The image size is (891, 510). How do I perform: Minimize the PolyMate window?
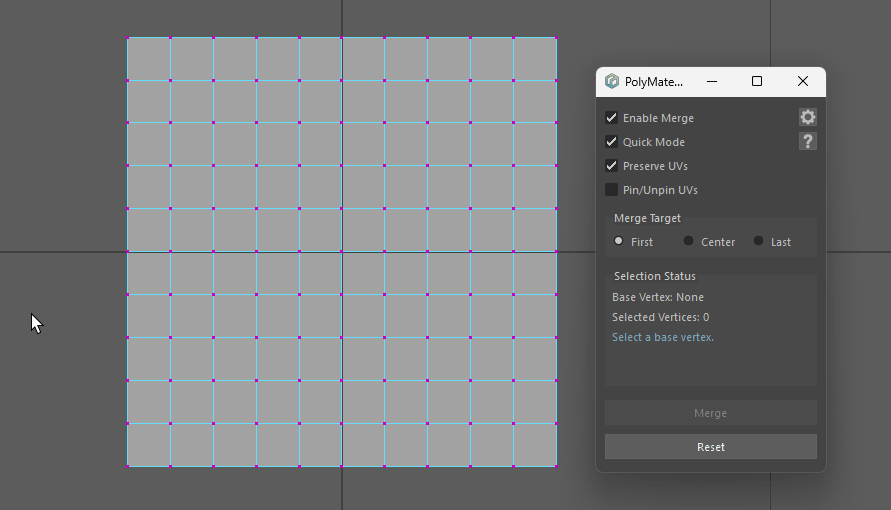pos(711,82)
